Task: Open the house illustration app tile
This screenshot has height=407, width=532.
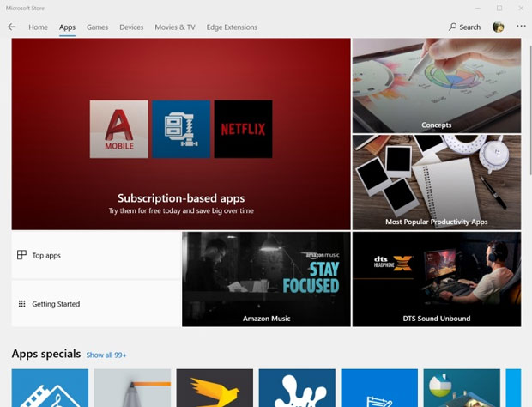Action: coord(462,388)
